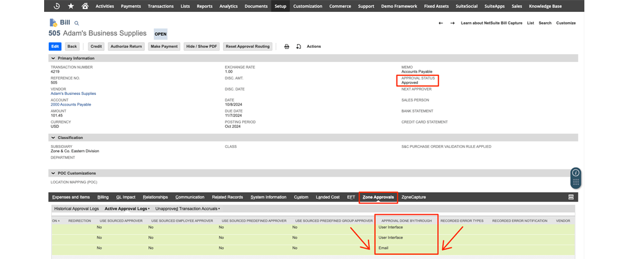Image resolution: width=644 pixels, height=259 pixels.
Task: Switch to the System Information tab
Action: coord(268,198)
